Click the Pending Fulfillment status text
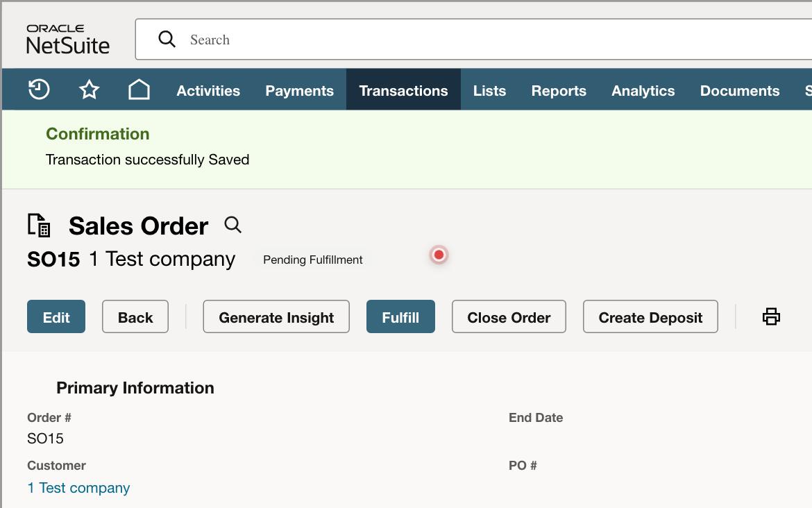 (313, 260)
